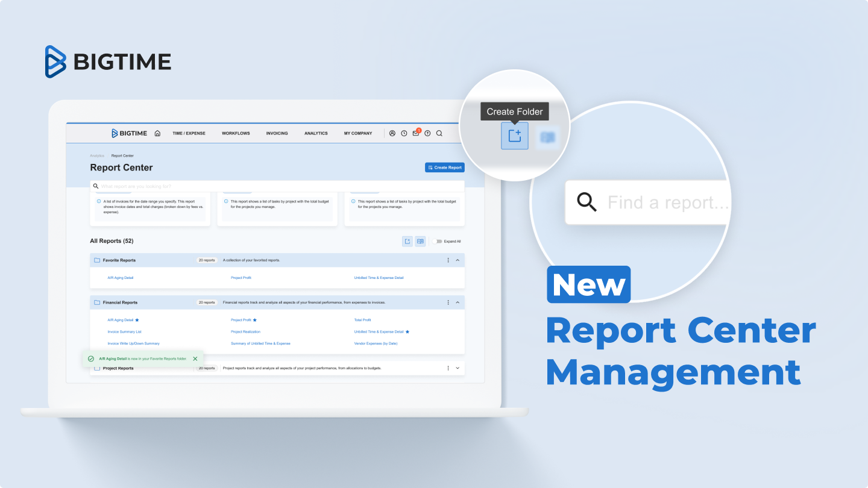Open Project Profit under Financial Reports
868x488 pixels.
pyautogui.click(x=241, y=320)
